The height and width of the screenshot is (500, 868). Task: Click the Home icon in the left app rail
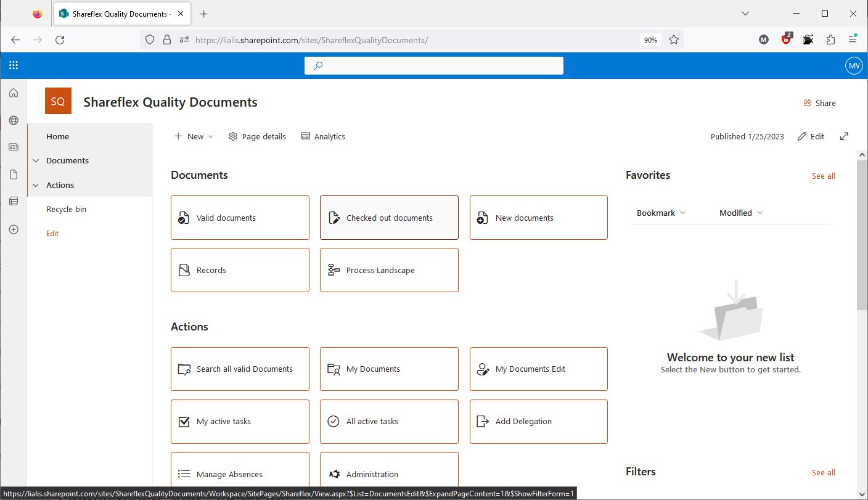[14, 93]
